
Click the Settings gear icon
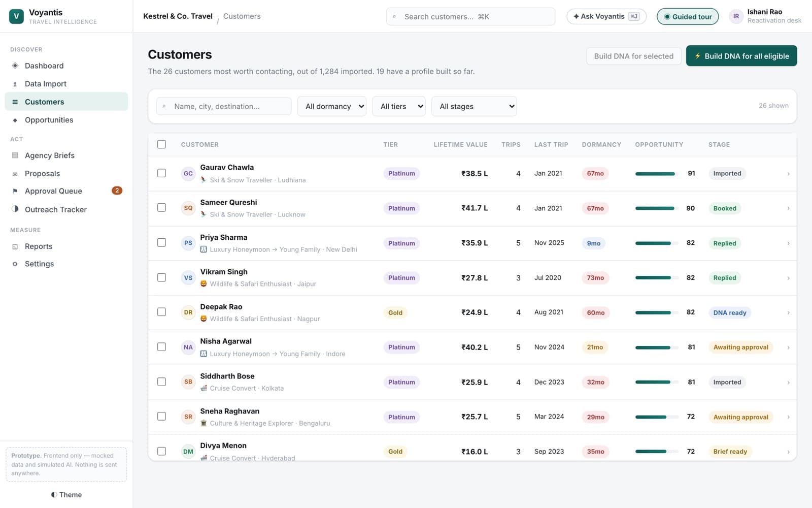pos(15,264)
